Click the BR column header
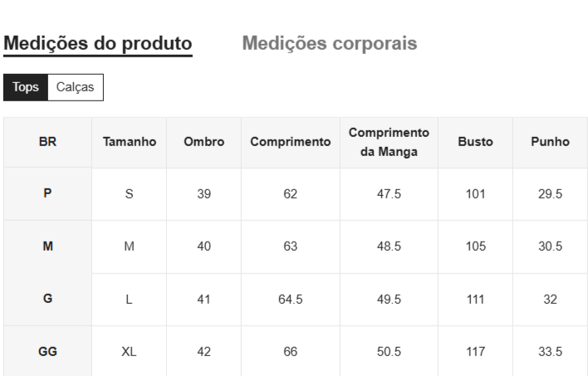Screen dimensions: 588x376 47,142
